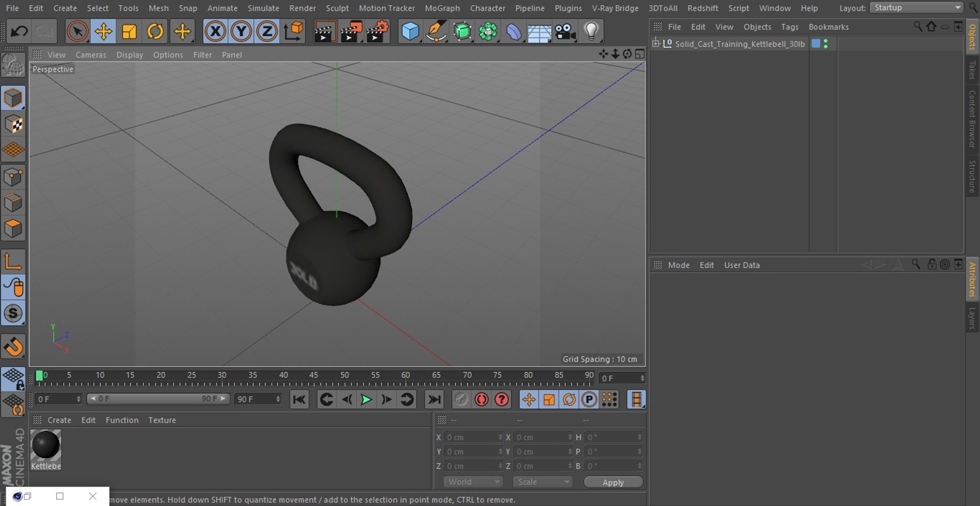Screen dimensions: 980x506
Task: Select the Scale tool
Action: tap(129, 32)
